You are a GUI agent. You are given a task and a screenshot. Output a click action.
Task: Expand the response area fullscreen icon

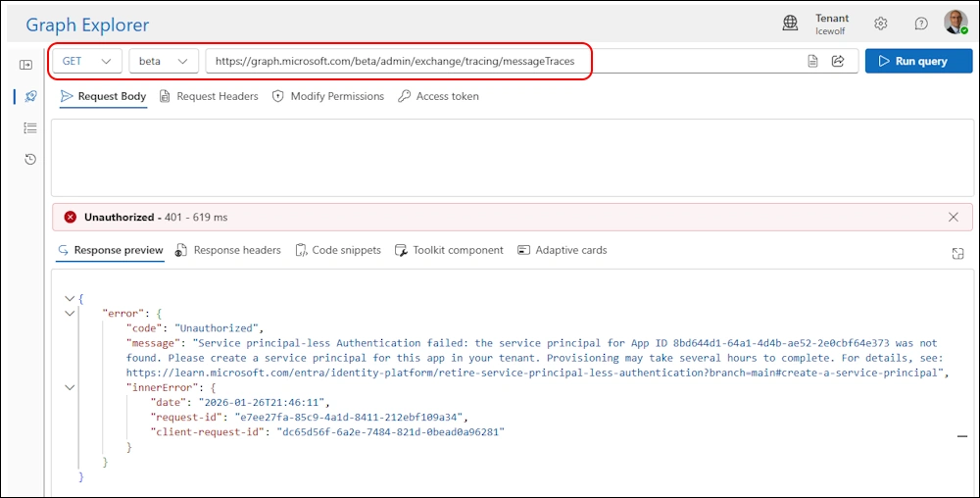coord(957,253)
